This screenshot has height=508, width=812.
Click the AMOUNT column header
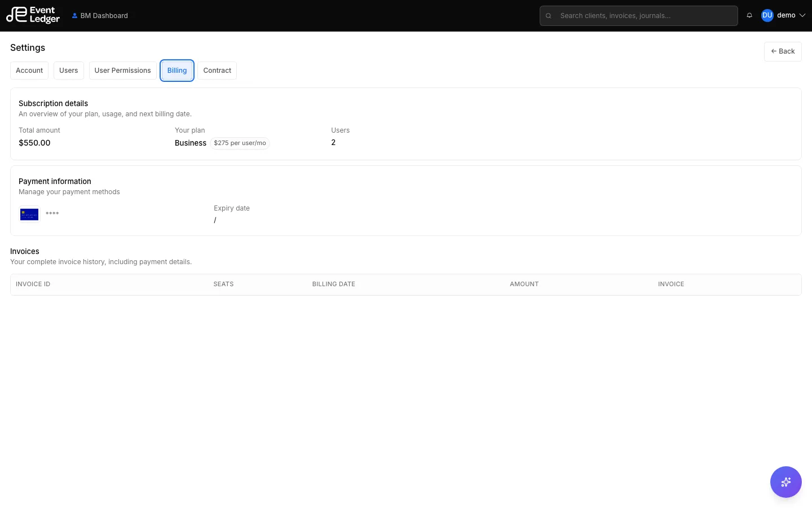pyautogui.click(x=524, y=284)
